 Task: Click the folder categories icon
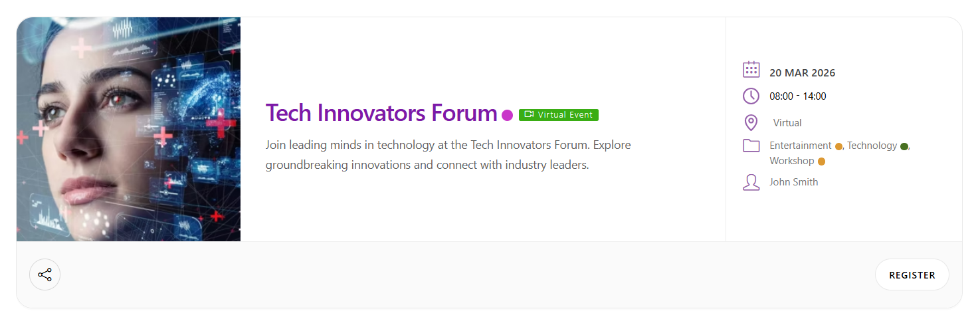(x=751, y=146)
